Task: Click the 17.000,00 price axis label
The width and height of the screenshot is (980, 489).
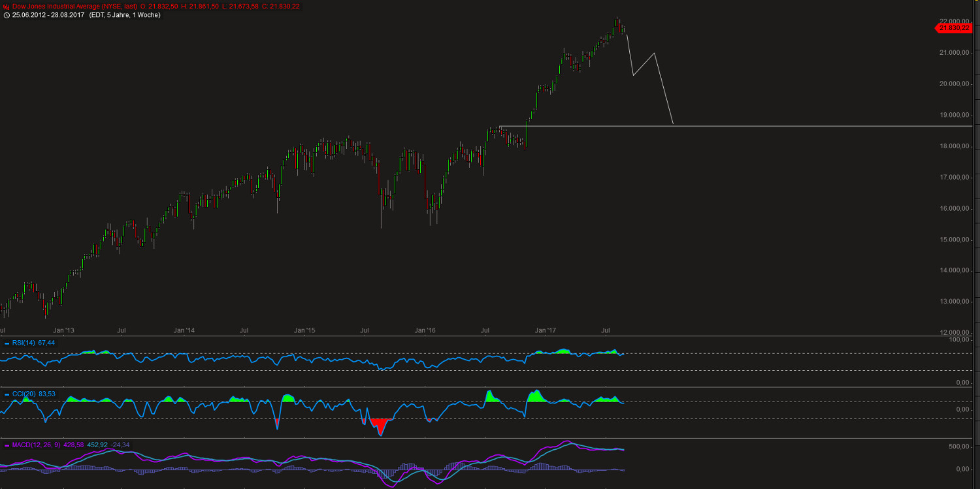Action: [954, 177]
